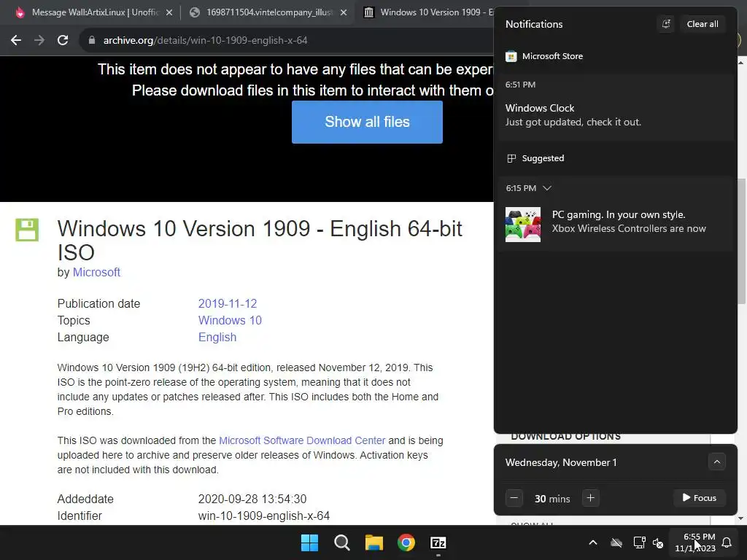The height and width of the screenshot is (560, 747).
Task: Click the OneDrive cloud tray icon
Action: coord(616,542)
